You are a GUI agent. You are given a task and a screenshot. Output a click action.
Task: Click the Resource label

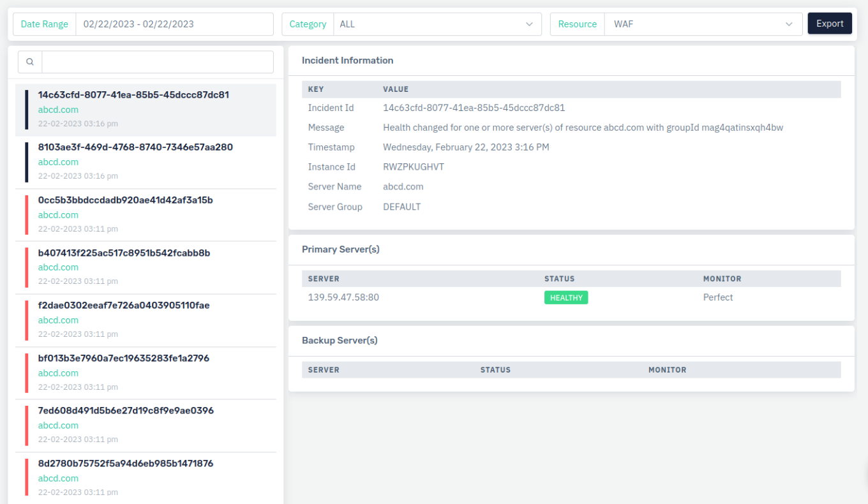(578, 24)
